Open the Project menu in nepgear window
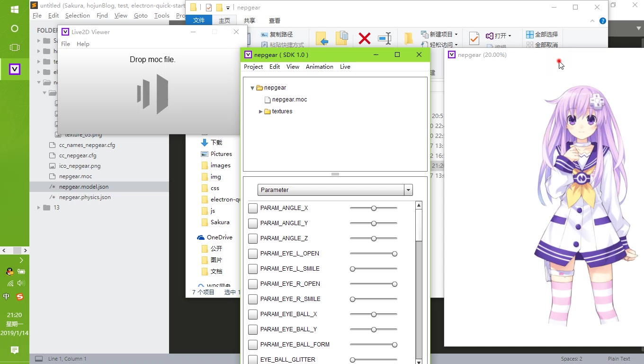Screen dimensions: 644x364 click(253, 67)
